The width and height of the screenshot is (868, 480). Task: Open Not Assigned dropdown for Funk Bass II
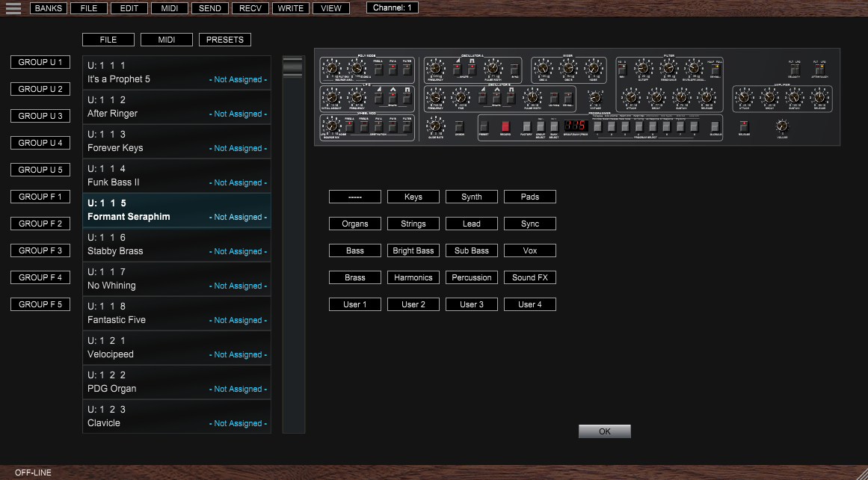pos(238,183)
